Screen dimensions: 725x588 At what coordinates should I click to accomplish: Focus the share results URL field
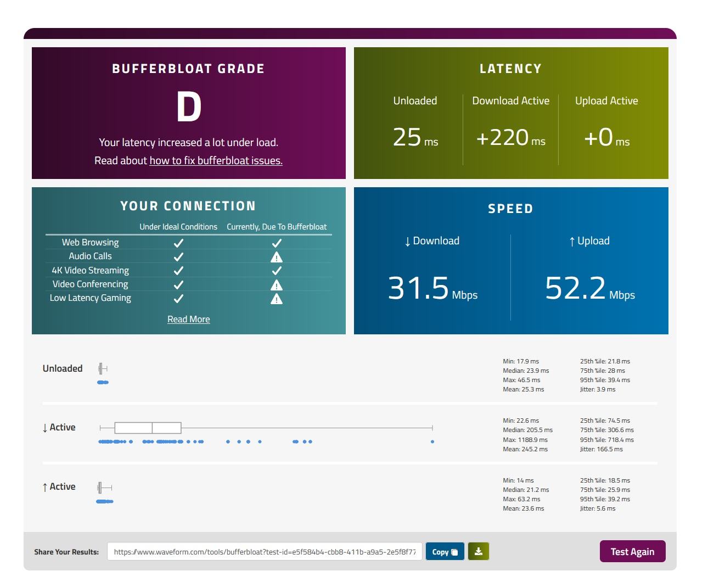point(265,552)
